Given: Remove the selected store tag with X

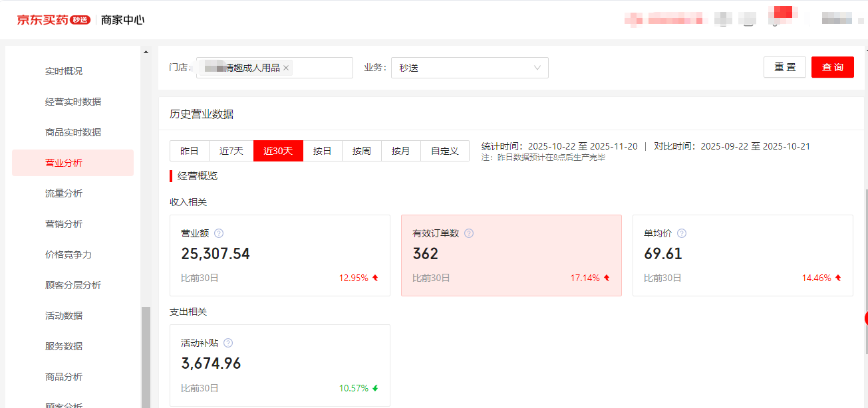Looking at the screenshot, I should pos(286,68).
